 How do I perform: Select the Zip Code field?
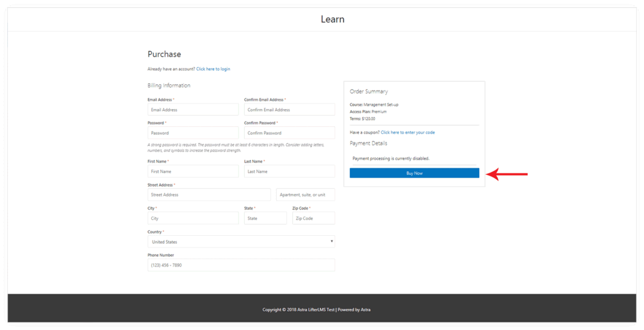pyautogui.click(x=313, y=219)
